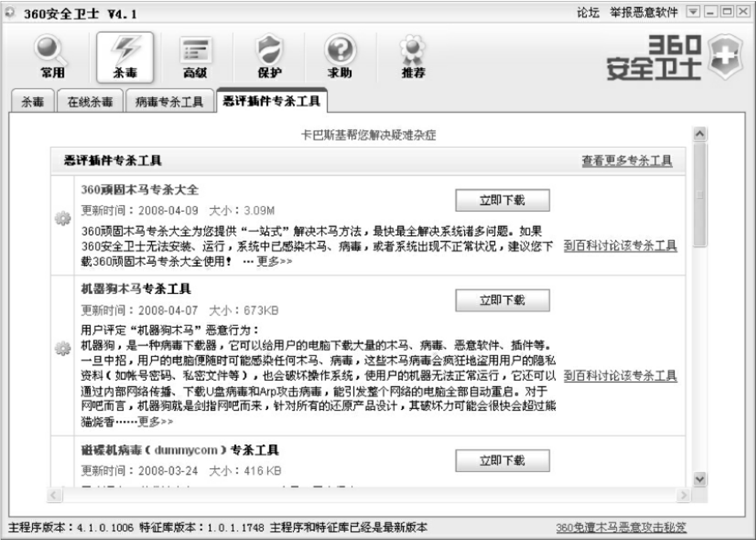Image resolution: width=756 pixels, height=540 pixels.
Task: Click the 大小：3.09M size text
Action: (x=242, y=210)
